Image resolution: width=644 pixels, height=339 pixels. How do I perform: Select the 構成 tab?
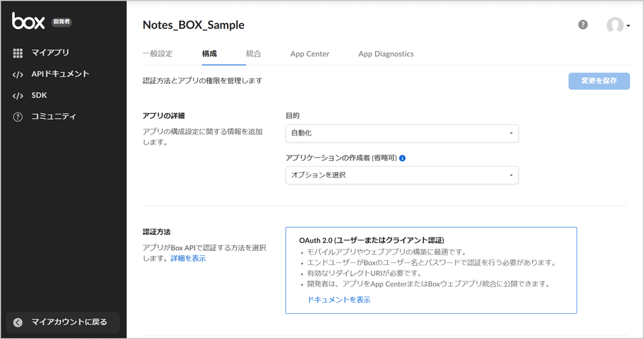pos(209,54)
